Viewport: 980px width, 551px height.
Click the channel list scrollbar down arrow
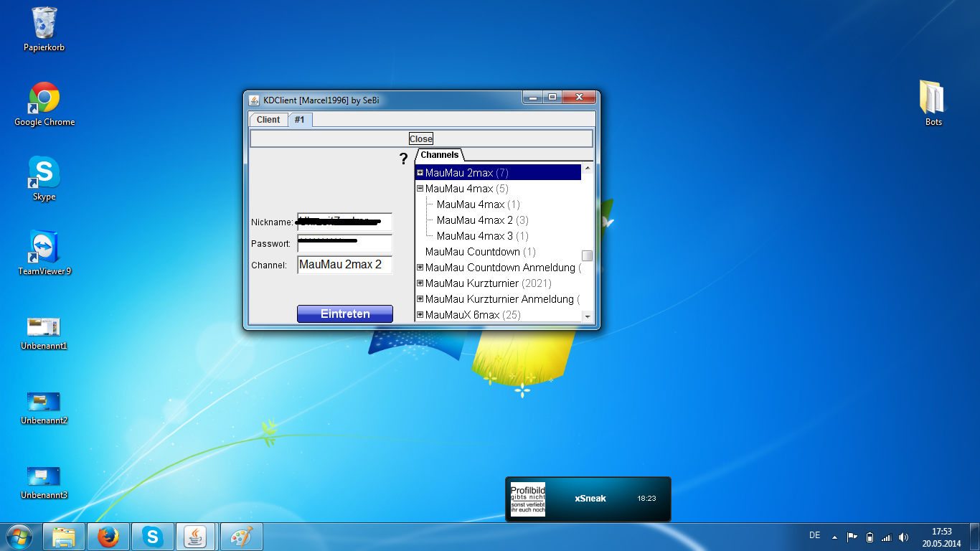(588, 316)
